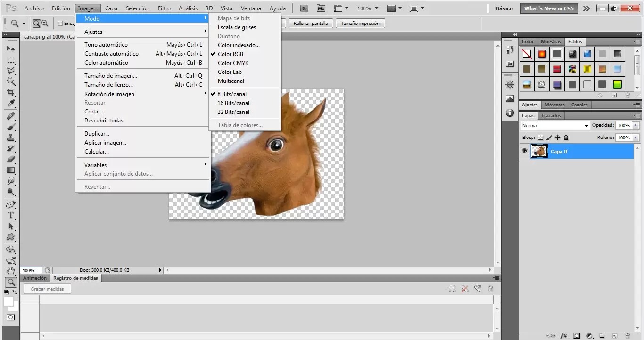The width and height of the screenshot is (644, 340).
Task: Select the Brush tool in the toolbar
Action: 10,126
